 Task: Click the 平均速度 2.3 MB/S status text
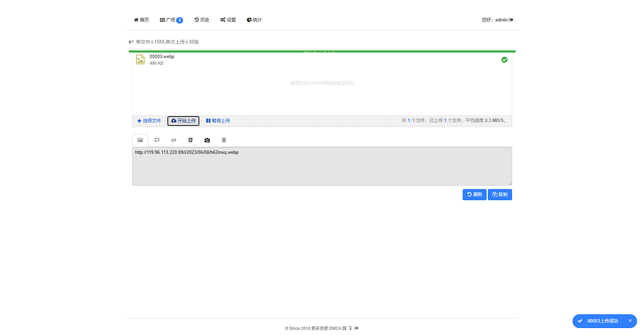tap(486, 120)
